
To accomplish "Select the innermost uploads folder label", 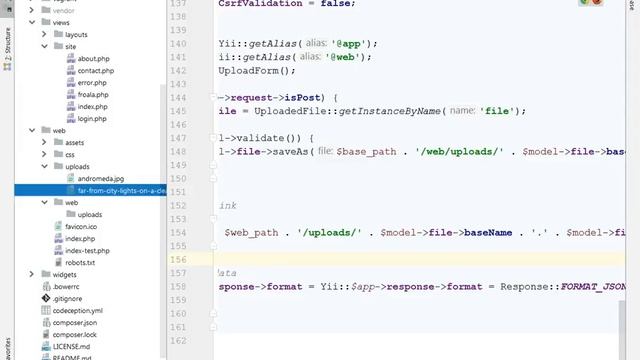I will [90, 214].
